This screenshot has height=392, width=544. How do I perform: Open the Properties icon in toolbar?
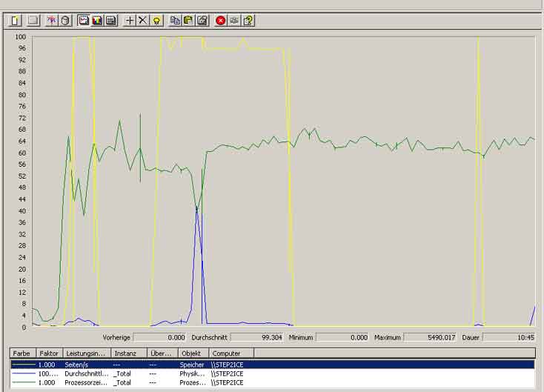202,21
